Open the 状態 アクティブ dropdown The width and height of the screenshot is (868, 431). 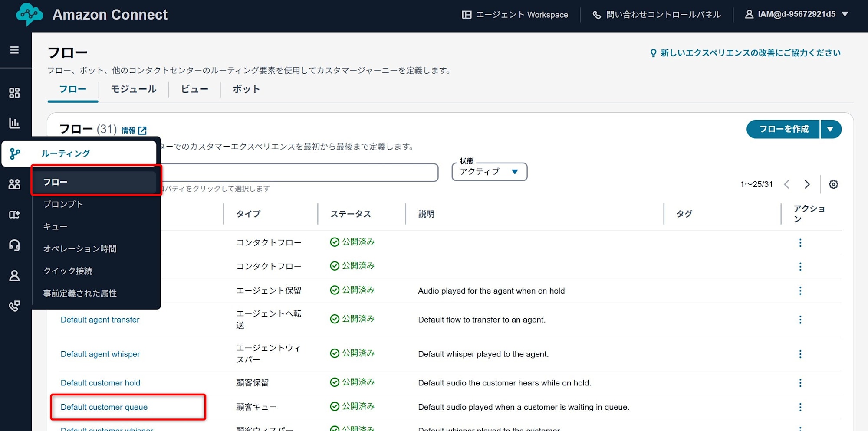(490, 172)
